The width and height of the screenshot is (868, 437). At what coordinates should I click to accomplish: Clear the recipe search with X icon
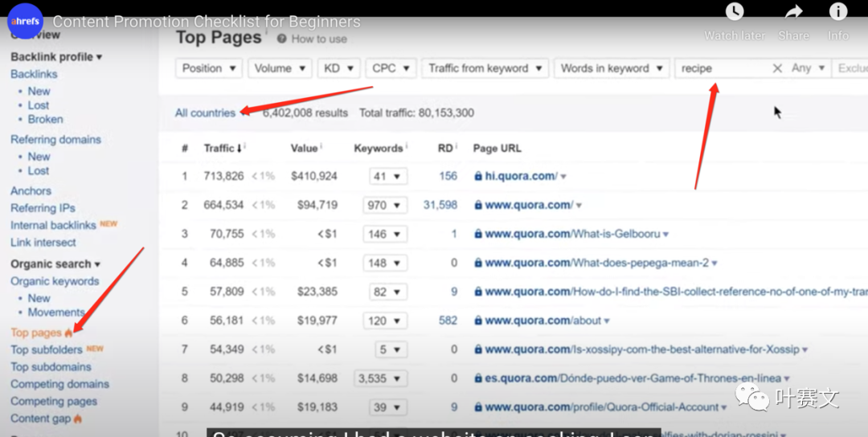click(x=777, y=68)
